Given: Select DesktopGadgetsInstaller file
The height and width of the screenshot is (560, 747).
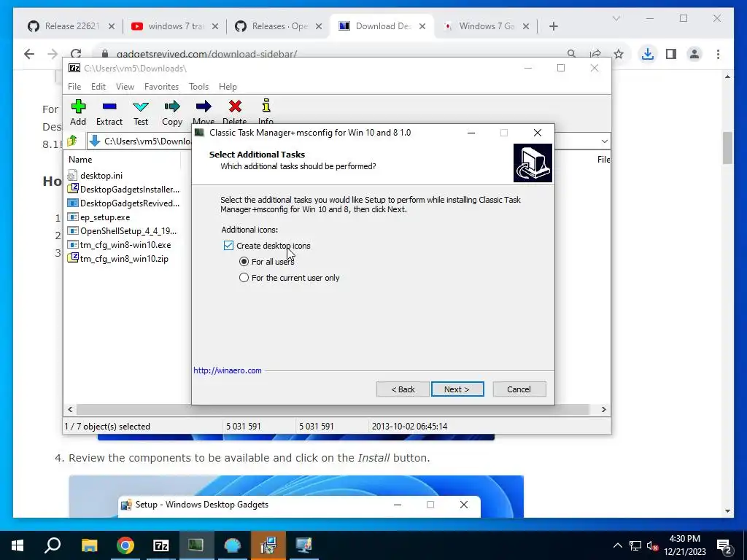Looking at the screenshot, I should pos(124,190).
